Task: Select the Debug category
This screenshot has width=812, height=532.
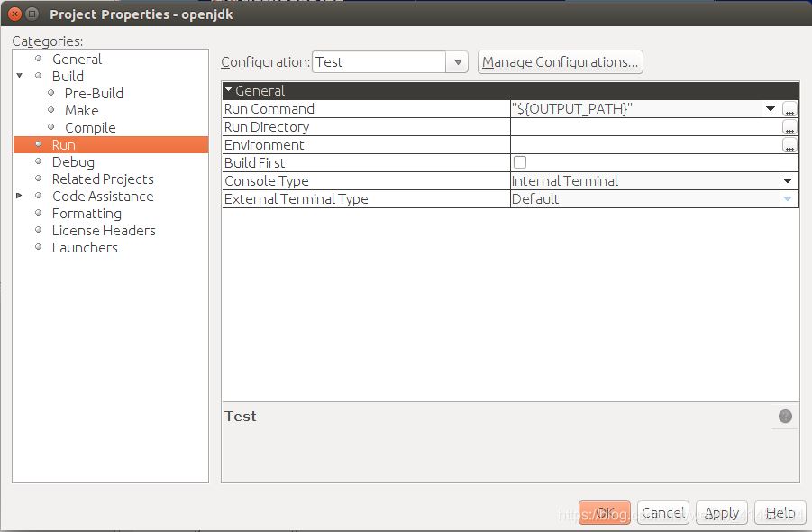Action: pyautogui.click(x=73, y=161)
